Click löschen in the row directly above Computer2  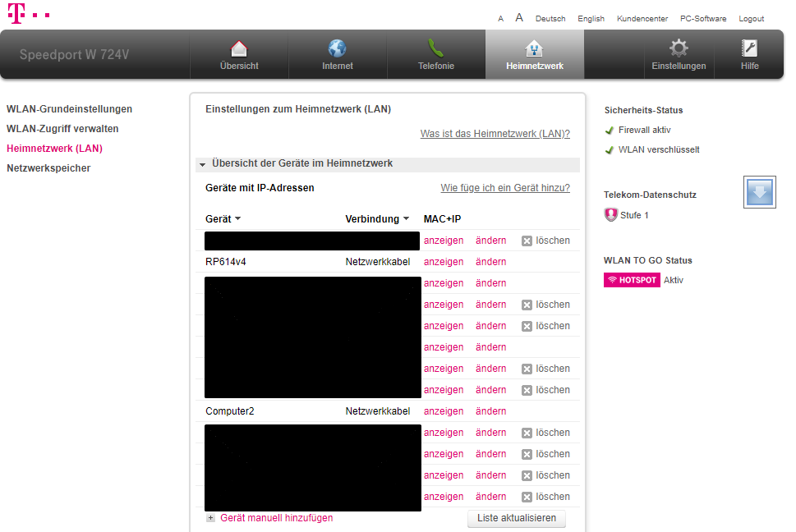tap(545, 390)
